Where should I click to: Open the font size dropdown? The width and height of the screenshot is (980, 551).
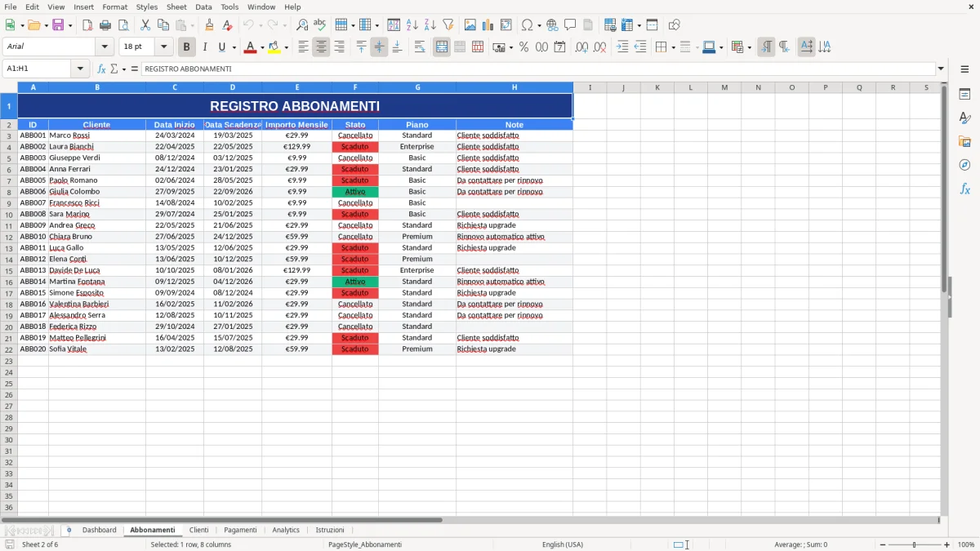(163, 47)
